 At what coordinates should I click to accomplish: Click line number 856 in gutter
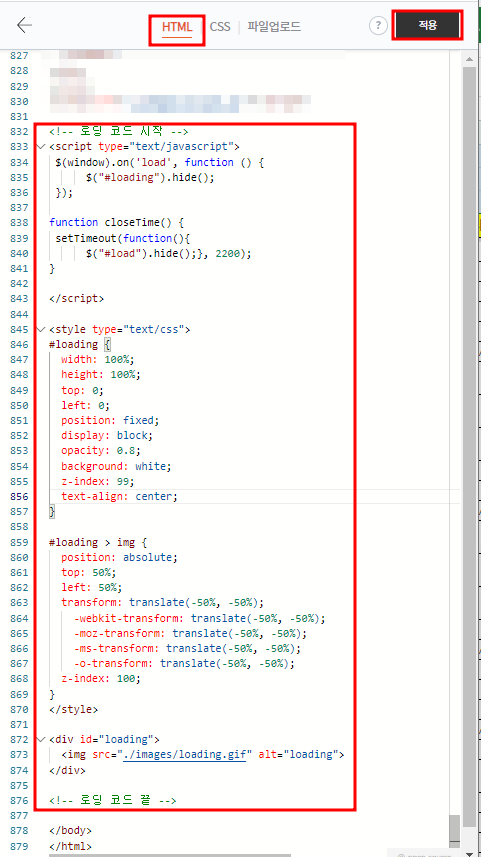point(19,496)
